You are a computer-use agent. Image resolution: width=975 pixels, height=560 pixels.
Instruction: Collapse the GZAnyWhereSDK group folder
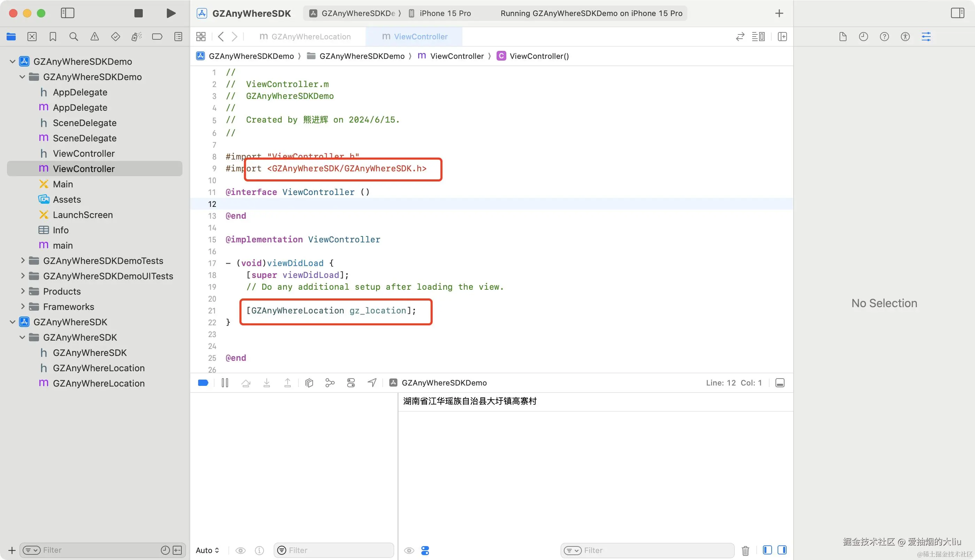point(22,337)
